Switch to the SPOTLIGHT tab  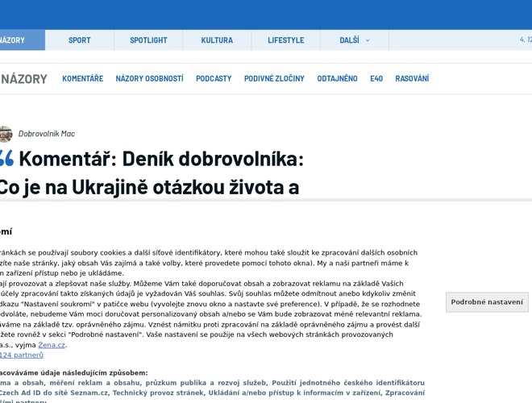[x=148, y=40]
